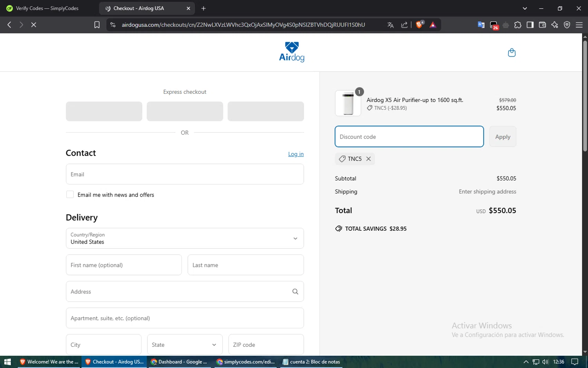Focus the ZIP code field
Viewport: 588px width, 368px height.
pos(266,344)
